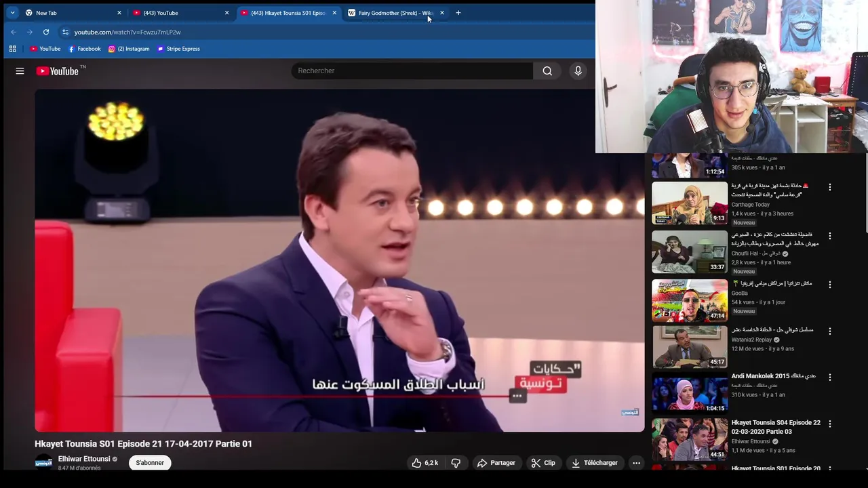
Task: Click the Partager share button
Action: (496, 463)
